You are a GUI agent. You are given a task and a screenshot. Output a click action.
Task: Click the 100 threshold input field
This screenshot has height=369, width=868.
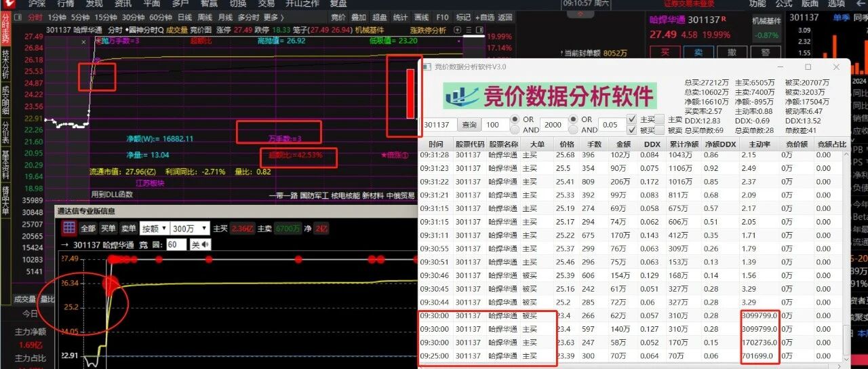click(495, 125)
